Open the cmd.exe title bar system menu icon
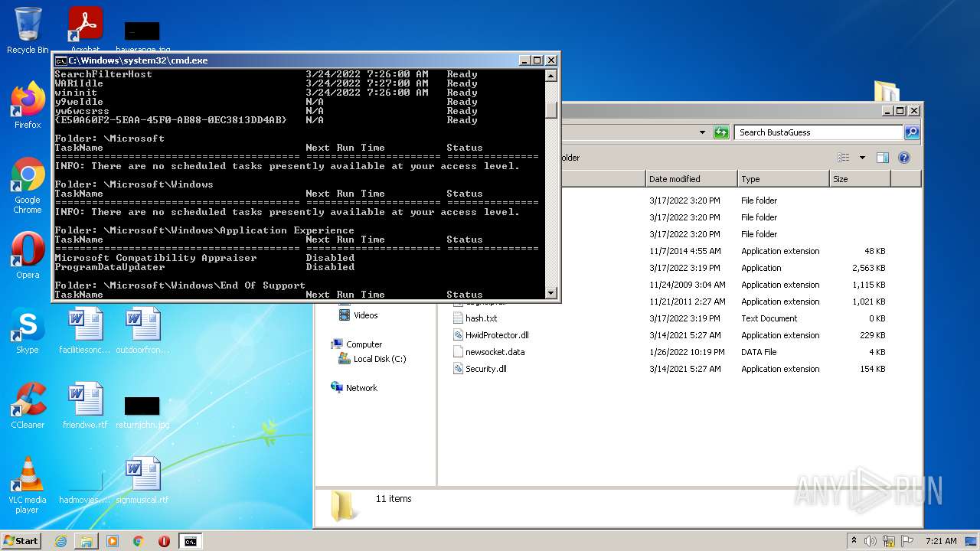The image size is (980, 551). click(60, 60)
